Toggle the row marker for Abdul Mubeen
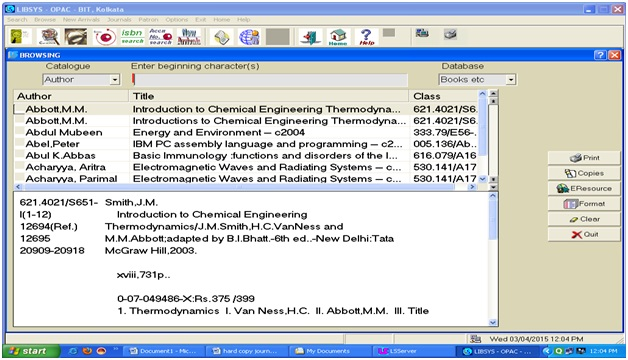 [x=19, y=133]
